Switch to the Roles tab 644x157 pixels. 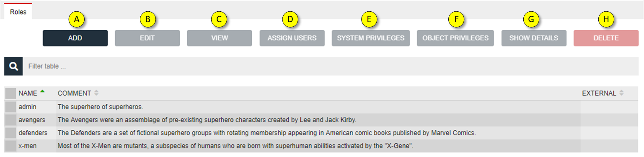[x=18, y=12]
